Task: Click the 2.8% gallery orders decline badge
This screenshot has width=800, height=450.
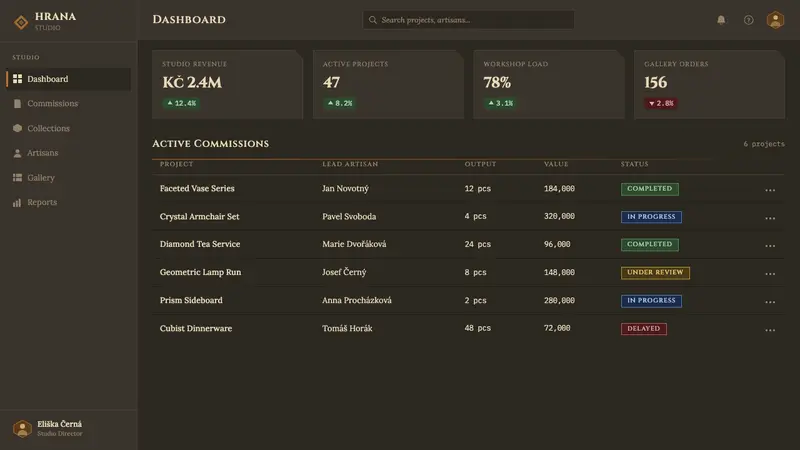Action: [x=661, y=103]
